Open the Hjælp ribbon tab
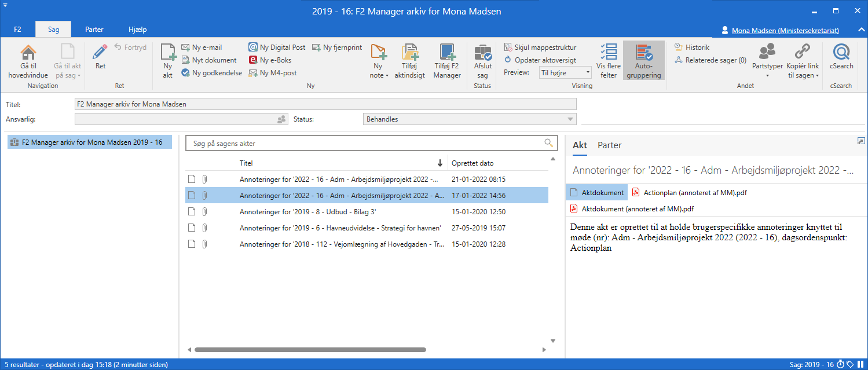The height and width of the screenshot is (370, 868). (x=138, y=30)
